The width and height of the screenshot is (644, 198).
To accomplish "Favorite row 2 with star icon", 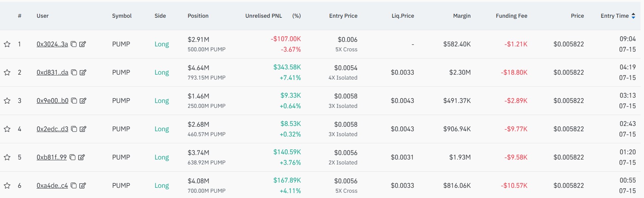I will [7, 72].
